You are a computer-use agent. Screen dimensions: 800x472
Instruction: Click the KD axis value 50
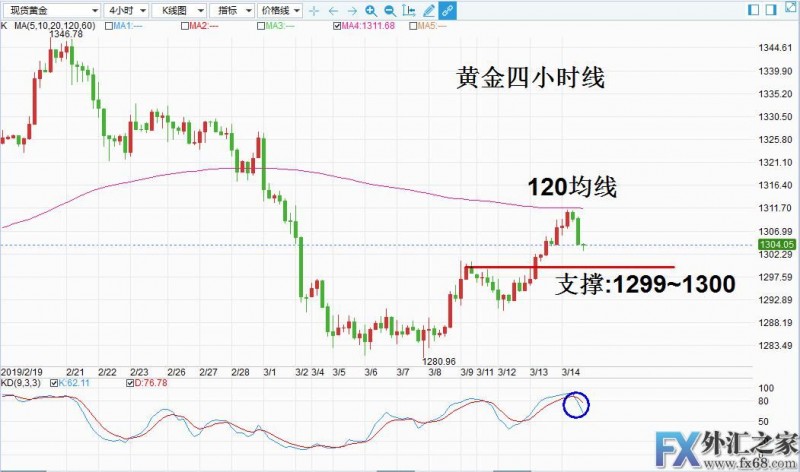click(x=763, y=422)
